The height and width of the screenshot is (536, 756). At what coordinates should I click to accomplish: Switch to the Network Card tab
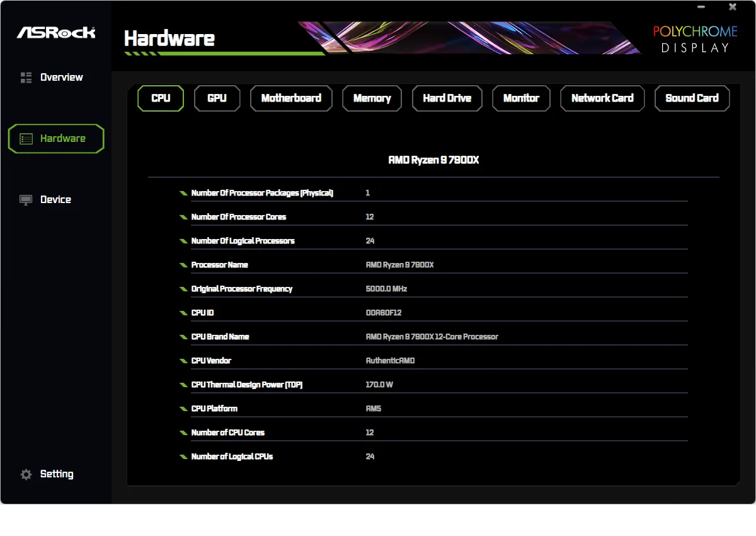coord(602,98)
